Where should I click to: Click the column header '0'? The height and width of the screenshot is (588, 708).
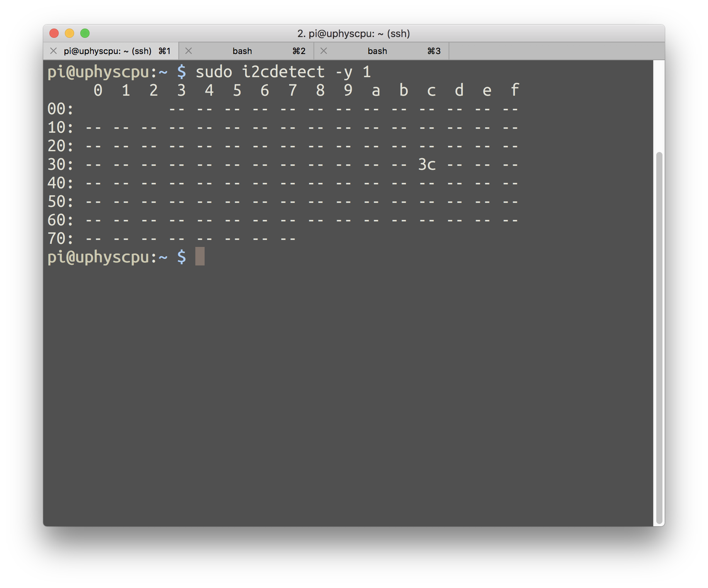[98, 90]
